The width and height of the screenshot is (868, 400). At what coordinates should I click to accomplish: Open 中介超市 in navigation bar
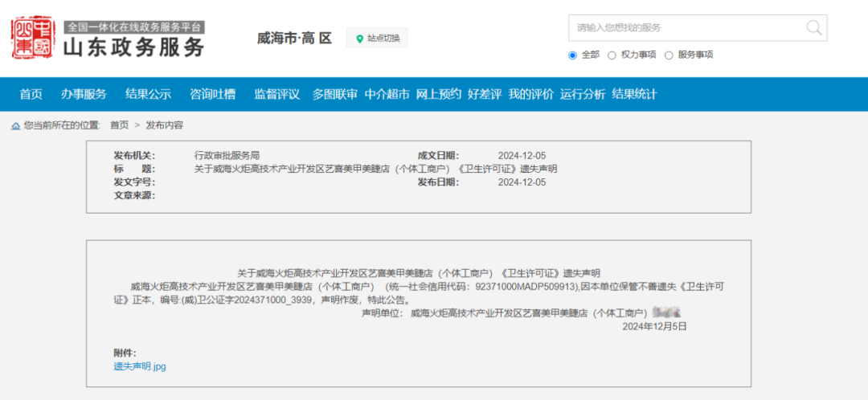387,94
